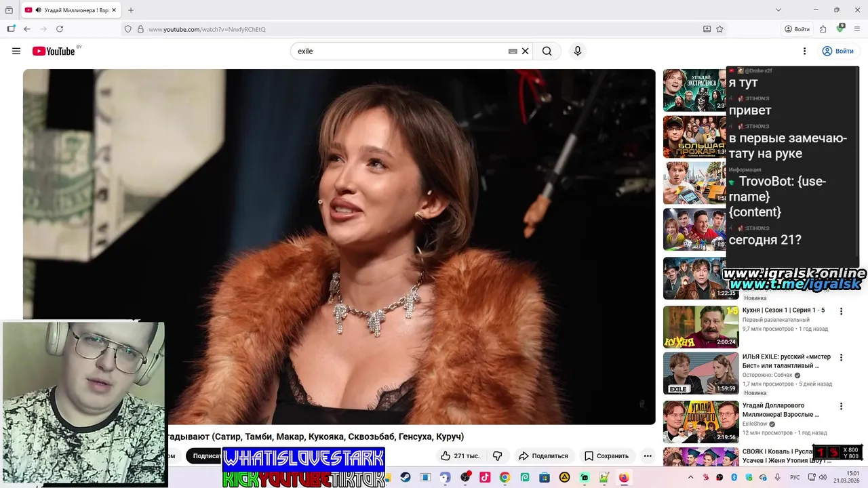The image size is (868, 488).
Task: Open options for ИЛЬЯ EXILE video
Action: click(x=842, y=357)
